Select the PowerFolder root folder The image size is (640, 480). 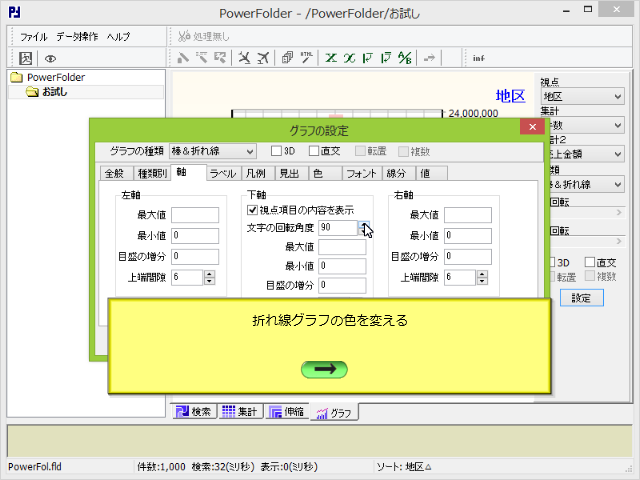(x=56, y=77)
